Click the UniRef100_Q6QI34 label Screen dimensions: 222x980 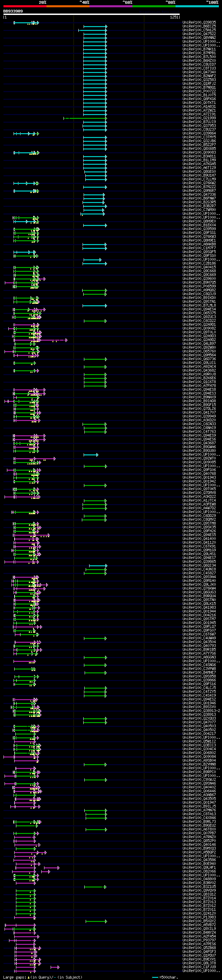pyautogui.click(x=199, y=565)
